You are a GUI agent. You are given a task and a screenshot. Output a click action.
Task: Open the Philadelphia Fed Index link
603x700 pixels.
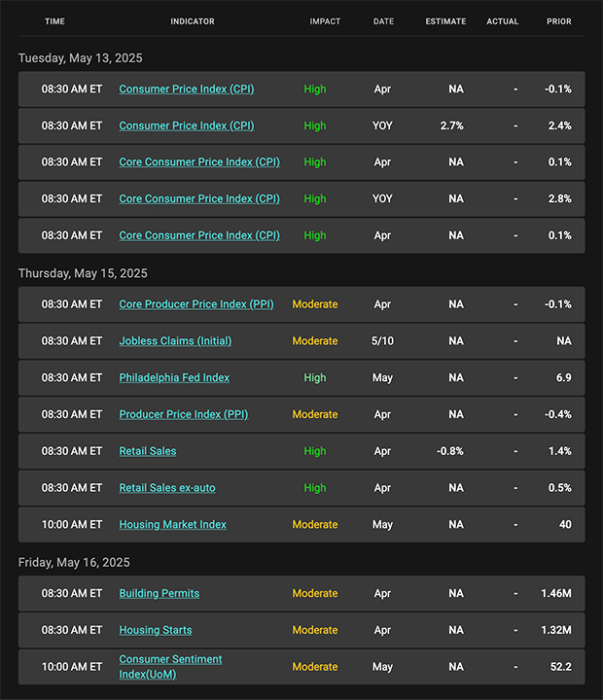pos(174,377)
